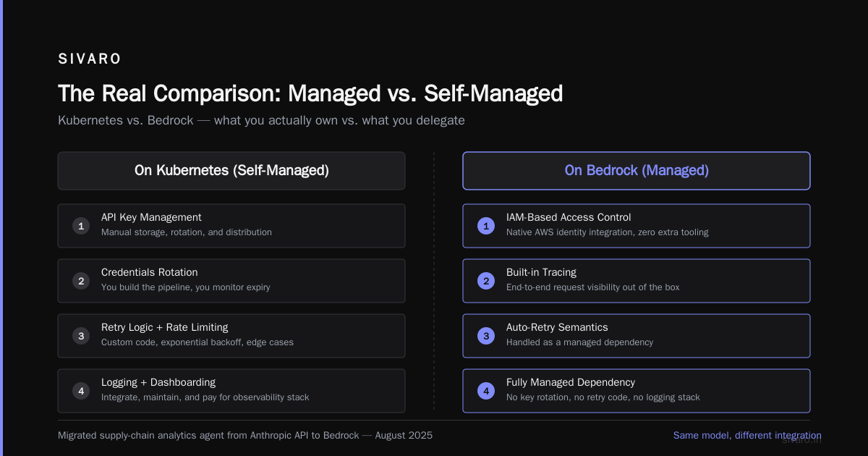Click number 1 badge beside API Key Management
The image size is (868, 456).
(x=81, y=226)
